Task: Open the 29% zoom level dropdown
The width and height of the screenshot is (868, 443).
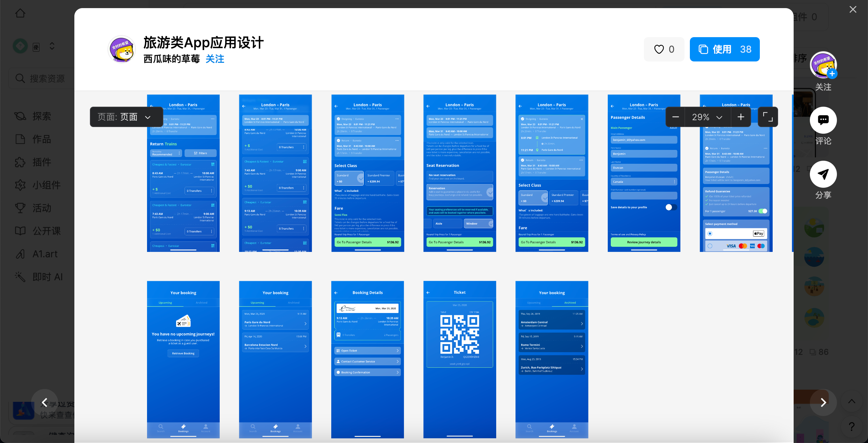Action: click(707, 117)
